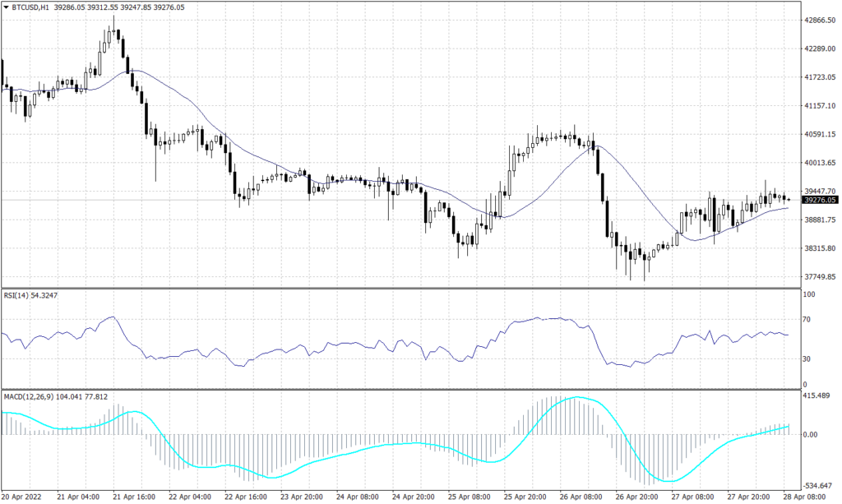Click the 42866.50 price axis label
842x504 pixels.
(820, 20)
